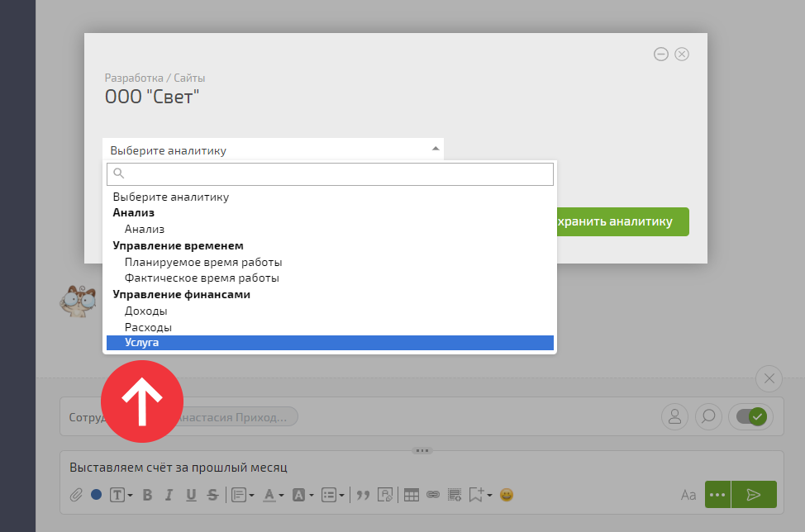The image size is (805, 532).
Task: Open the text background color dropdown
Action: tap(302, 495)
